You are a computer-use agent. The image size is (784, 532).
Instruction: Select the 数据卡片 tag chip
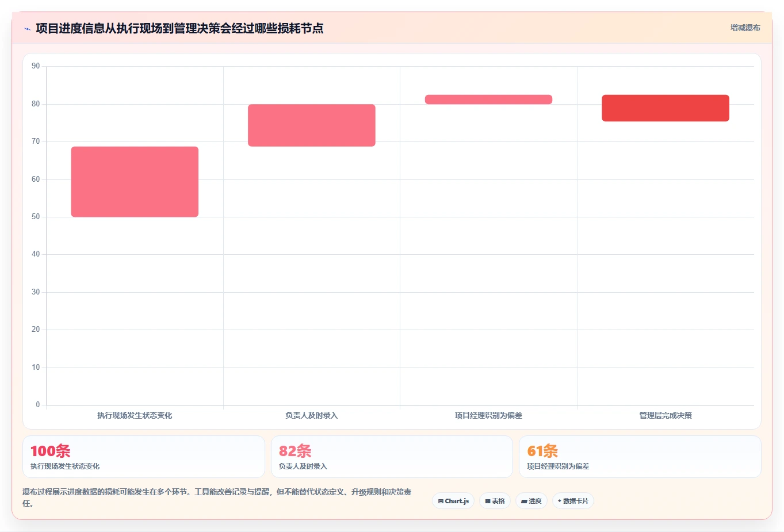573,501
